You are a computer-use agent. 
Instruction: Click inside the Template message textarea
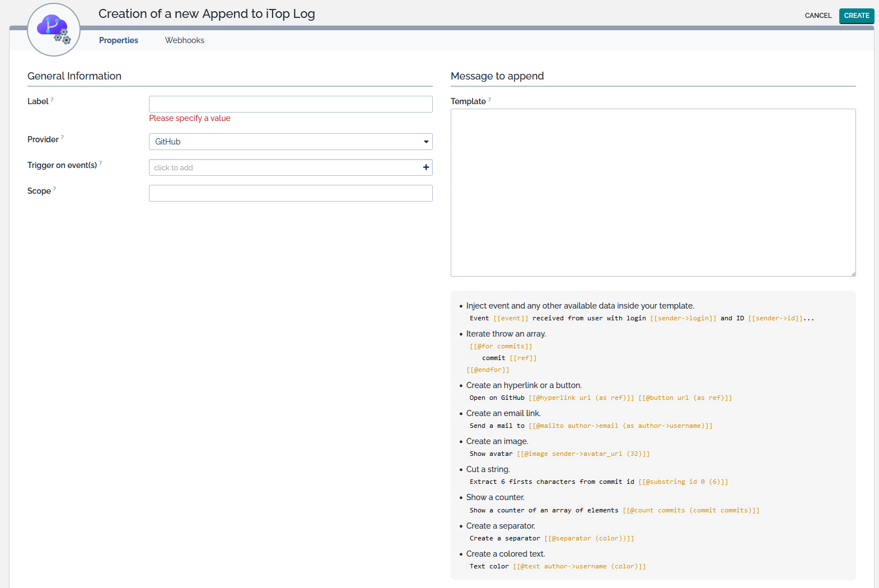[653, 193]
